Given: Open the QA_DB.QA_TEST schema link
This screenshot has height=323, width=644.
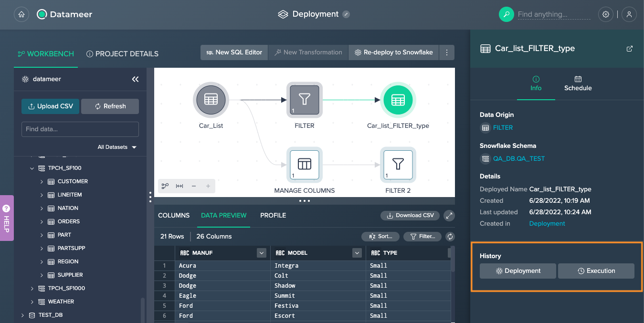Looking at the screenshot, I should 519,159.
